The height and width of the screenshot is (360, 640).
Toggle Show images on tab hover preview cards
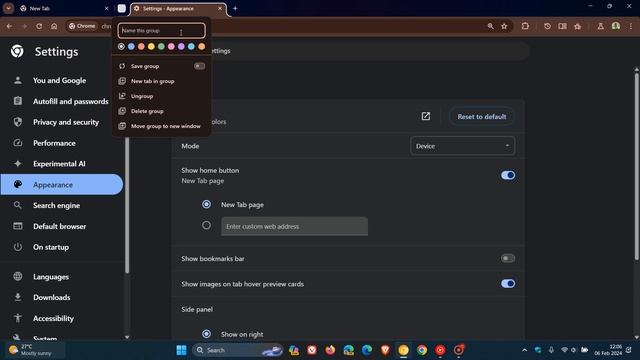click(508, 284)
